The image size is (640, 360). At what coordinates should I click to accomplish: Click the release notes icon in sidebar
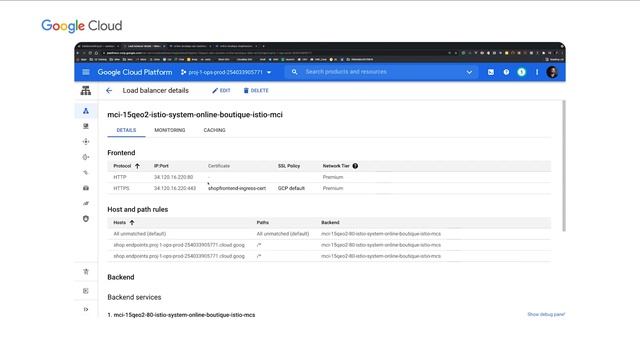pos(86,291)
